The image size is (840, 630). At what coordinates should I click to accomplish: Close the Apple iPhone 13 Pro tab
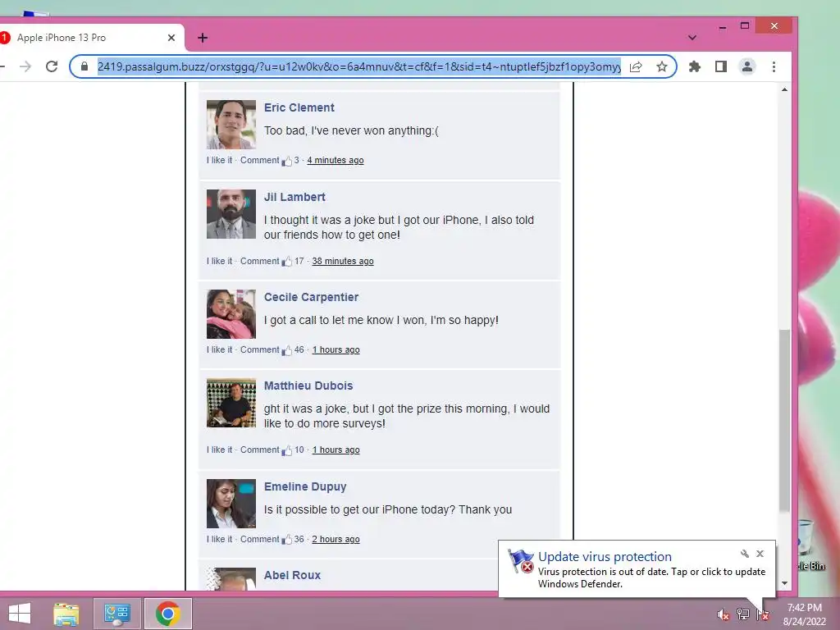(171, 38)
